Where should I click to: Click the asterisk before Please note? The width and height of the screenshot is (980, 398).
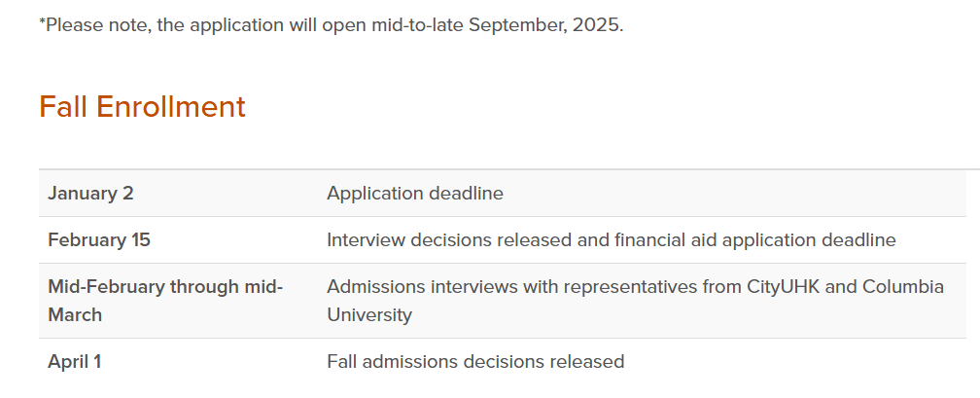pos(42,22)
